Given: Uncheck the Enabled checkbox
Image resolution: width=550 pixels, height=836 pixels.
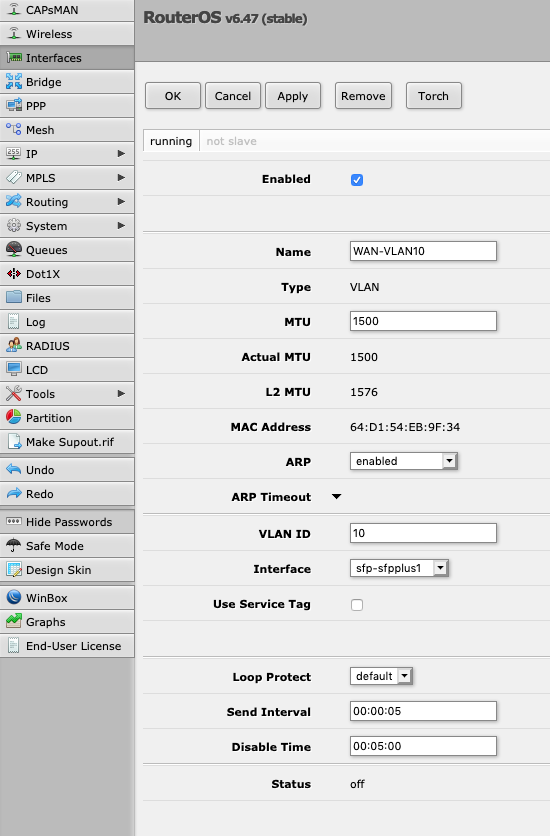Looking at the screenshot, I should click(357, 180).
